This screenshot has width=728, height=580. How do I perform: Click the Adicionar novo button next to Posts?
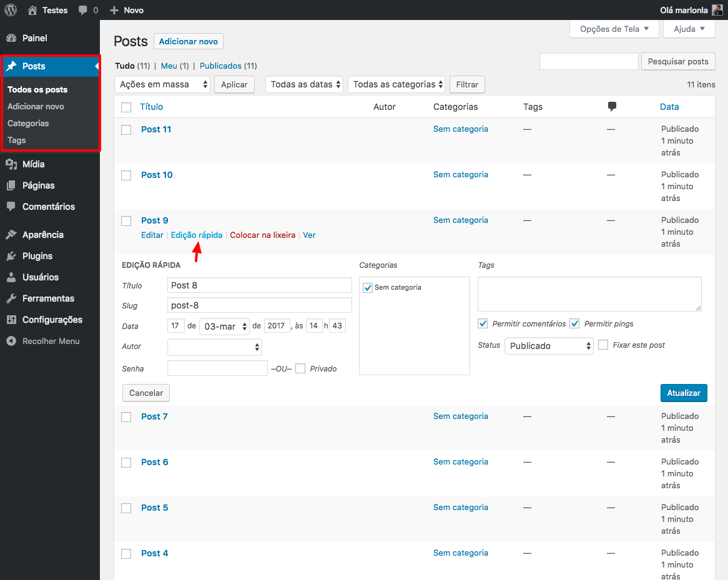[189, 41]
